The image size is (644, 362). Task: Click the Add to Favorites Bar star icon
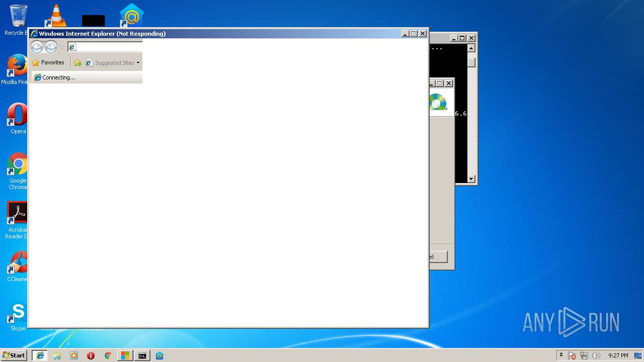[77, 63]
